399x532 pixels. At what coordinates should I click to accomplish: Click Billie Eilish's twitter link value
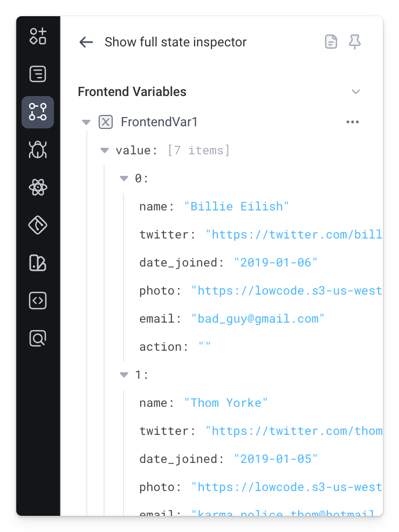[294, 234]
